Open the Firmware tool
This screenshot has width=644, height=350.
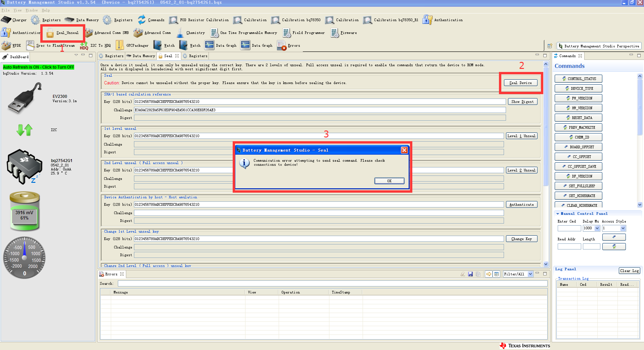click(x=343, y=33)
